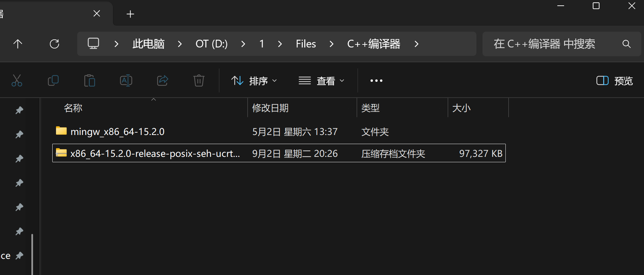Screen dimensions: 644x275
Task: Open the 查看 view dropdown
Action: [x=322, y=81]
